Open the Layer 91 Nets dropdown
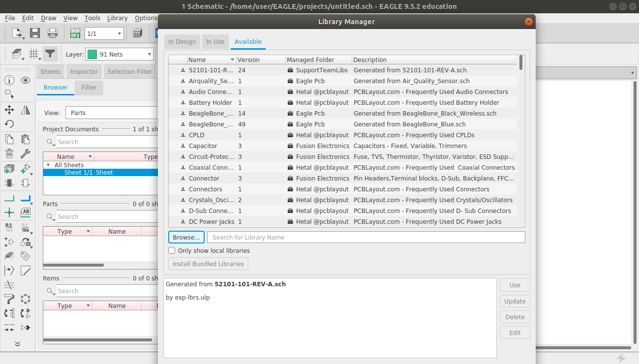The height and width of the screenshot is (364, 639). pos(120,54)
